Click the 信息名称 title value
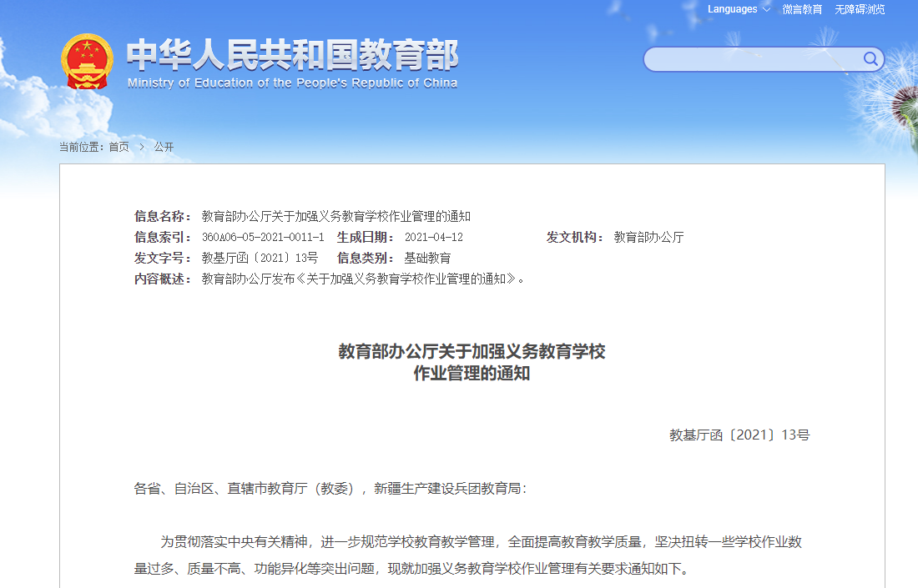This screenshot has height=588, width=918. pos(336,217)
